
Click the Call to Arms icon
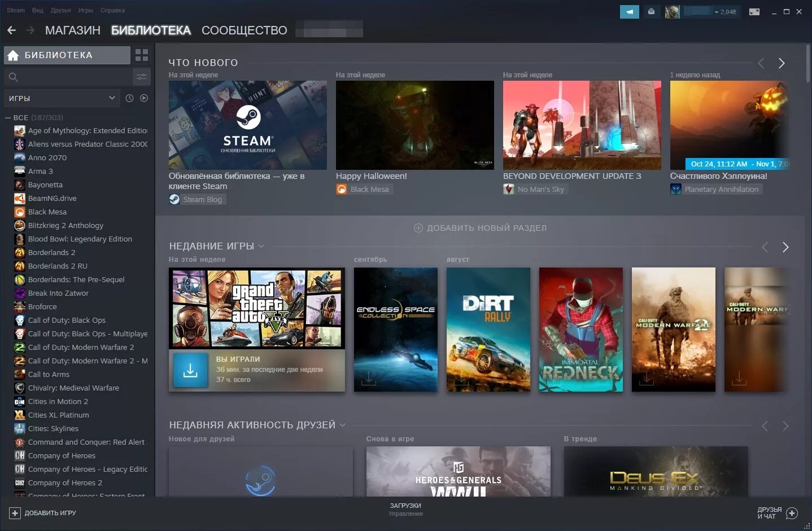pos(20,374)
